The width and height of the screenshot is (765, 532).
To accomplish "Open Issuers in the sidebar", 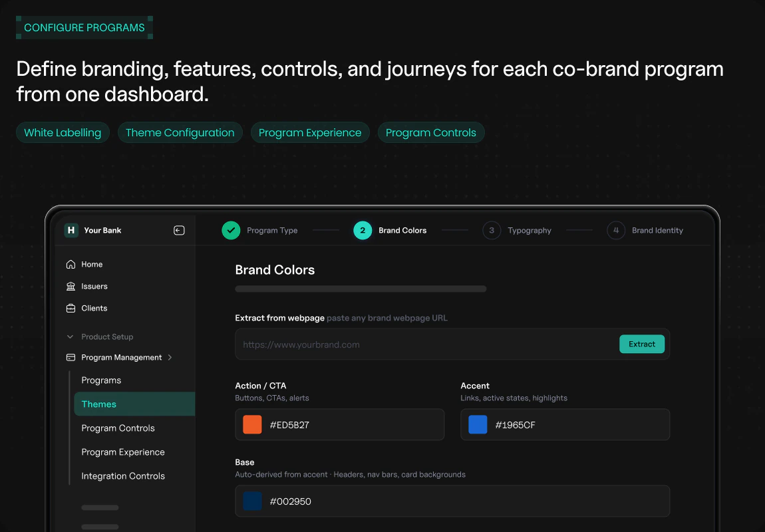I will click(x=94, y=286).
